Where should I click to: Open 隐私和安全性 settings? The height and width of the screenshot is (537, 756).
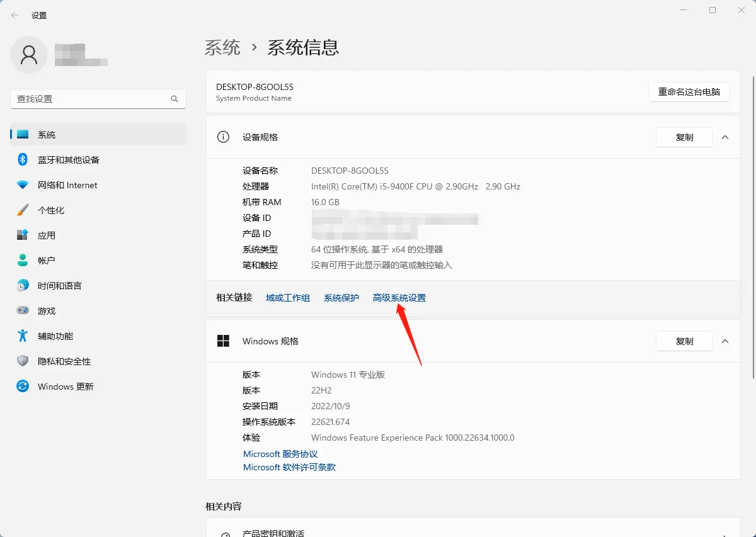tap(62, 361)
